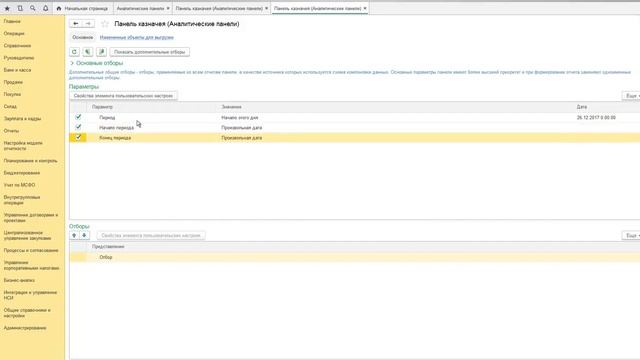Screen dimensions: 640x360
Task: Open the notifications bell icon
Action: click(45, 8)
